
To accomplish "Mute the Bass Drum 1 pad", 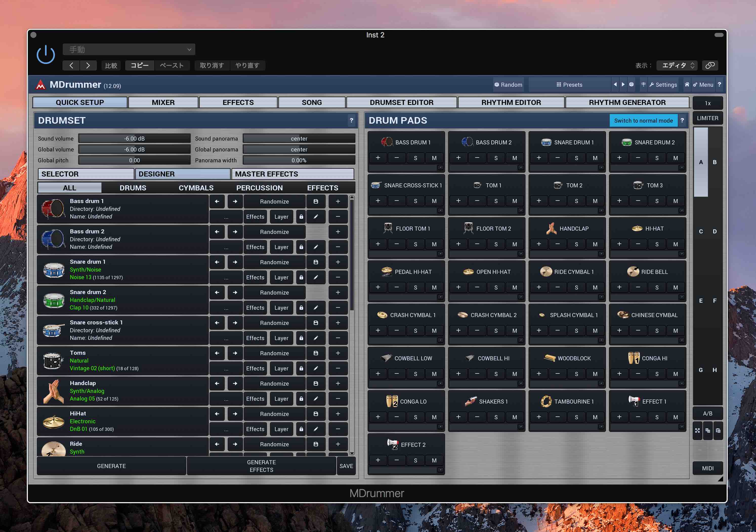I will pos(434,158).
